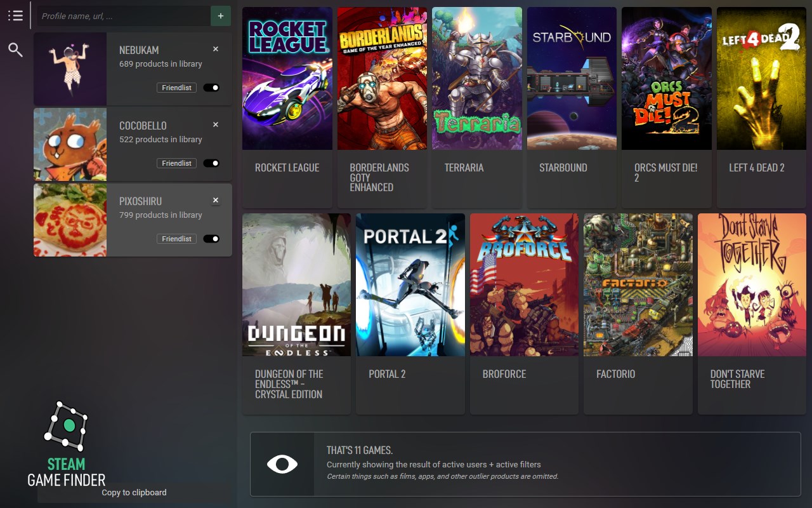Image resolution: width=812 pixels, height=508 pixels.
Task: Click the NEBUKAM profile name
Action: tap(139, 50)
